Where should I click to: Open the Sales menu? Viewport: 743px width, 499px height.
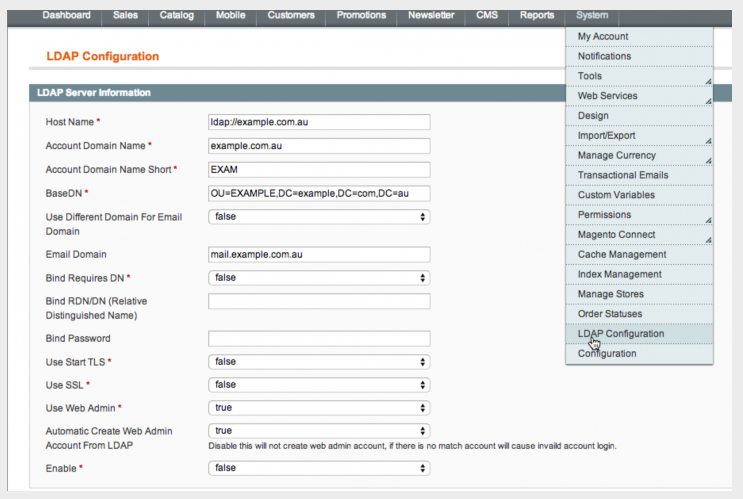[125, 15]
